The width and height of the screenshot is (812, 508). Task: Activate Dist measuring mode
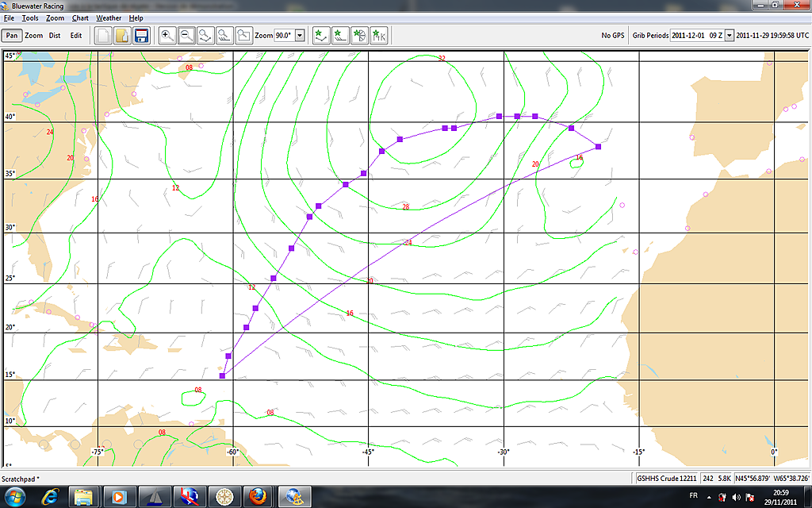click(x=55, y=36)
